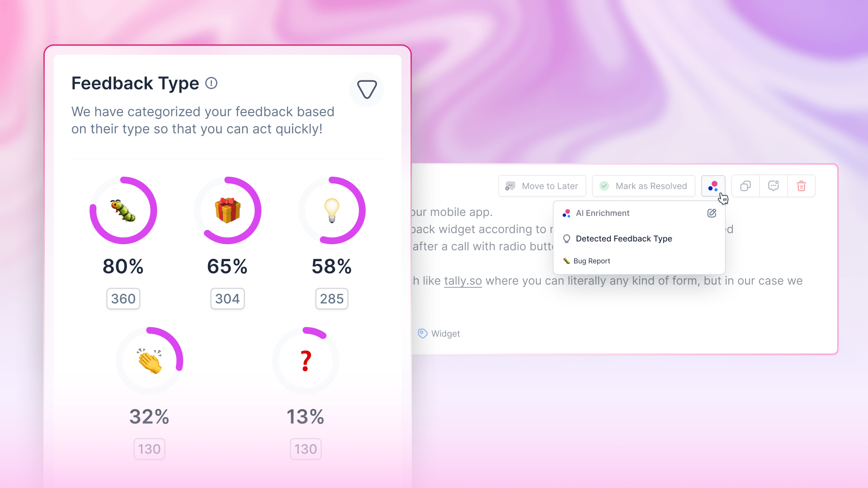Image resolution: width=868 pixels, height=488 pixels.
Task: Open the Bug Report submenu item
Action: (591, 260)
